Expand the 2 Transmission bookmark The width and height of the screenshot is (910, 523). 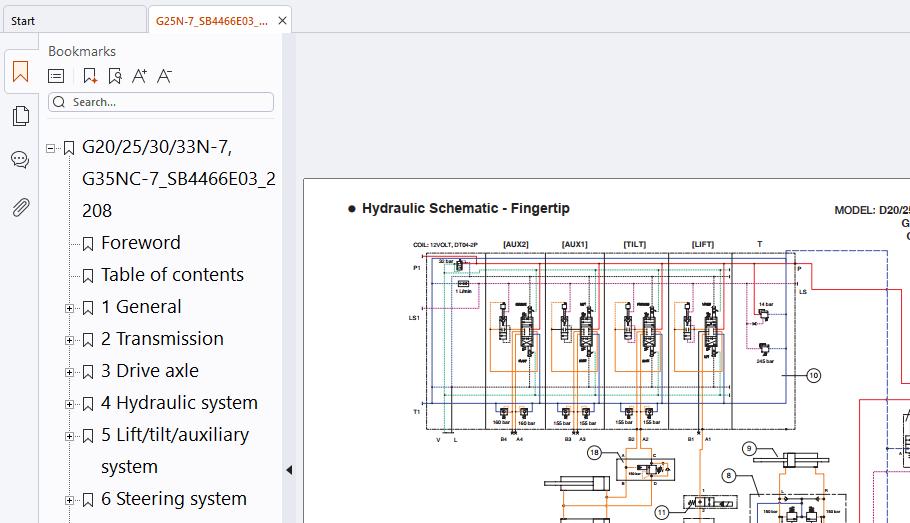70,340
